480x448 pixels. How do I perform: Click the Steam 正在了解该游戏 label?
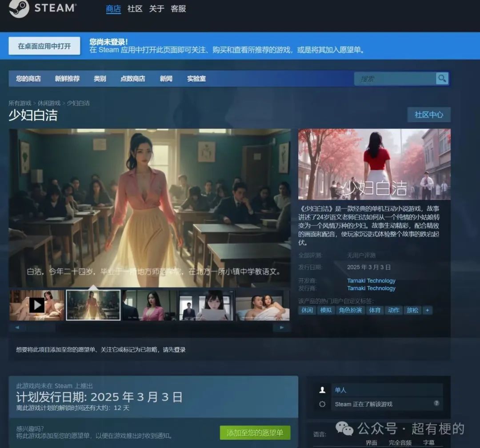click(364, 404)
